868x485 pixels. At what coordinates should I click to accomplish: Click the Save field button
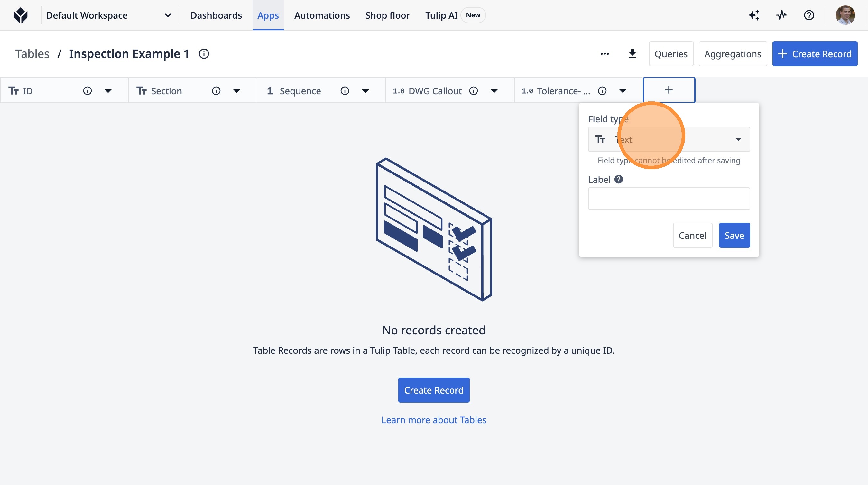click(734, 235)
